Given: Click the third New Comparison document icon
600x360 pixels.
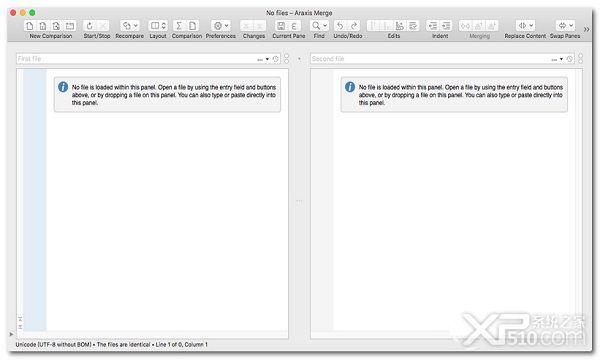Looking at the screenshot, I should [56, 26].
